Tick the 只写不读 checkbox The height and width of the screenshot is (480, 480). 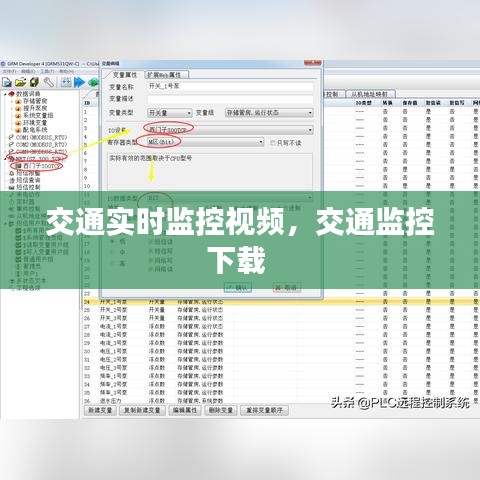[273, 143]
